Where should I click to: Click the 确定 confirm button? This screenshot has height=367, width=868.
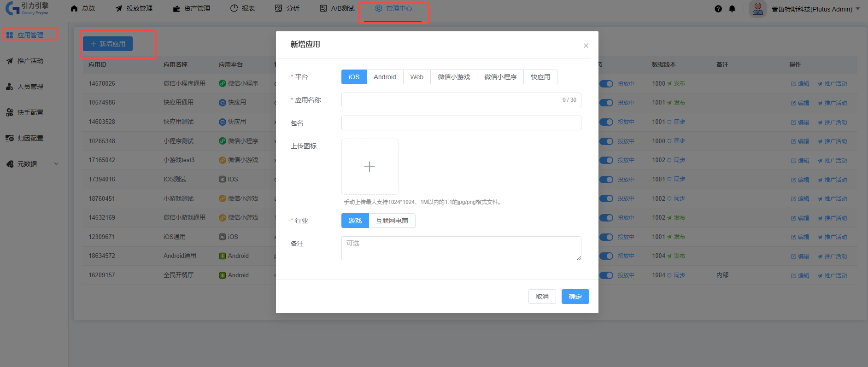pyautogui.click(x=575, y=297)
